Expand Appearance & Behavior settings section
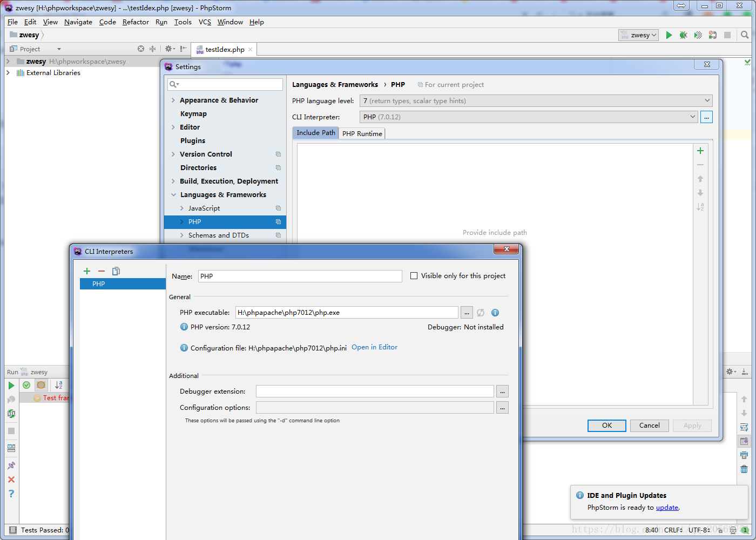756x540 pixels. 173,100
